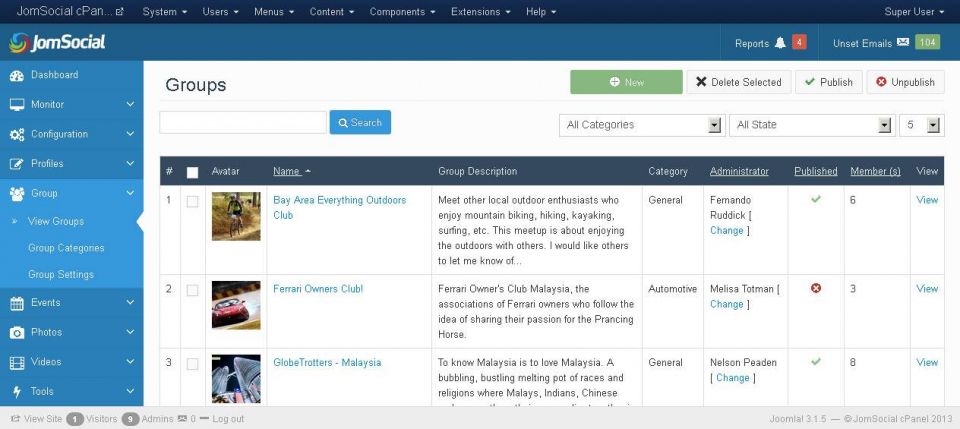Expand the Events sidebar section

coord(130,302)
